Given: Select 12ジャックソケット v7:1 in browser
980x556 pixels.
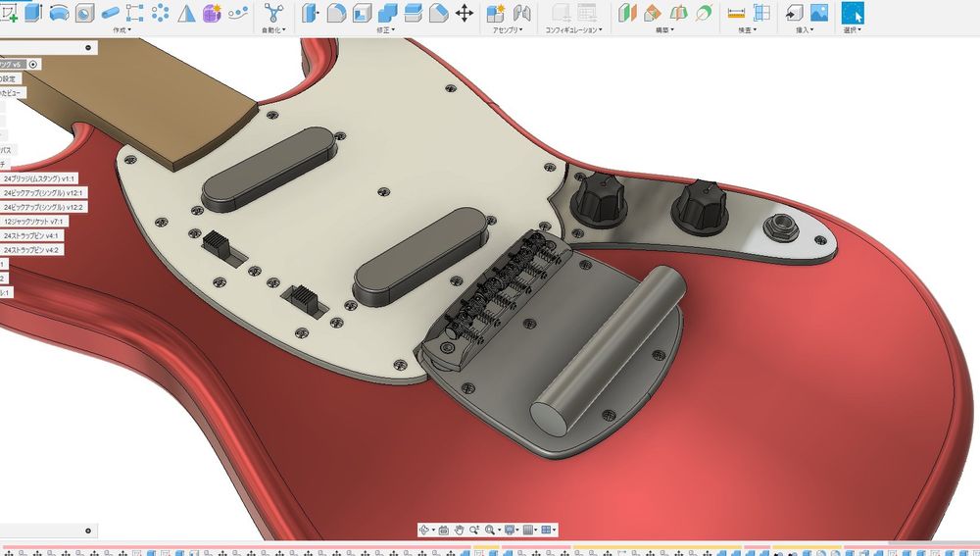Looking at the screenshot, I should pos(33,222).
